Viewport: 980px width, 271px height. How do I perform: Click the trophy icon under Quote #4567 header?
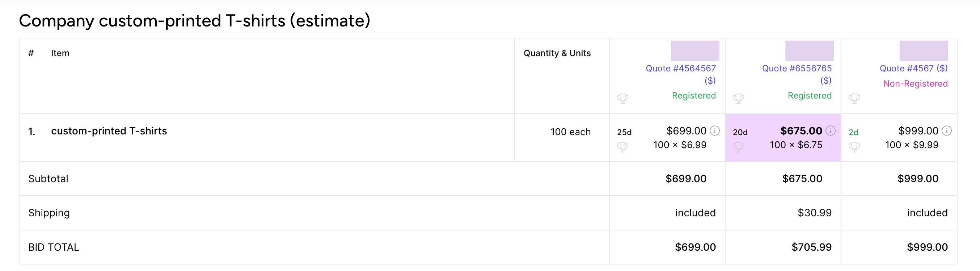click(x=854, y=99)
